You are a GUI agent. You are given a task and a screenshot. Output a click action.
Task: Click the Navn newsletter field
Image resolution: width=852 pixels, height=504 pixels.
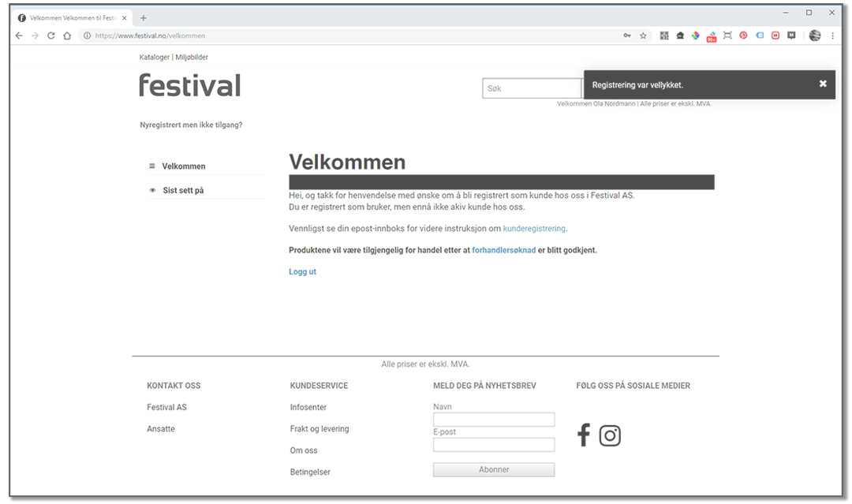click(494, 420)
